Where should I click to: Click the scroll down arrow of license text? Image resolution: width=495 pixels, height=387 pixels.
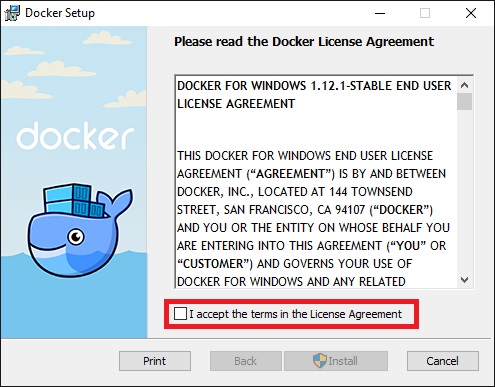(464, 280)
